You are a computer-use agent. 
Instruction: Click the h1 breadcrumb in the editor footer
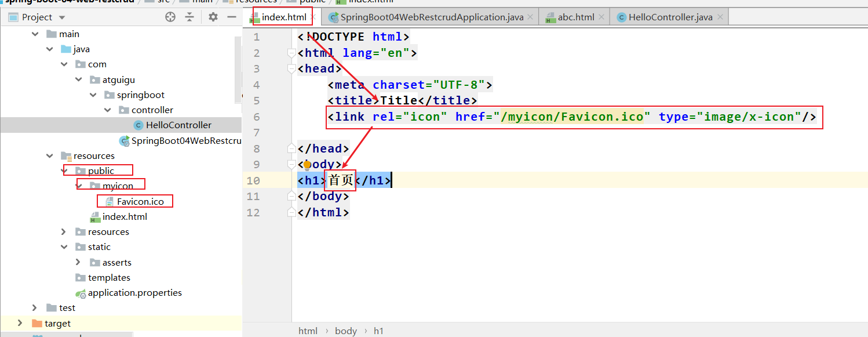coord(378,331)
